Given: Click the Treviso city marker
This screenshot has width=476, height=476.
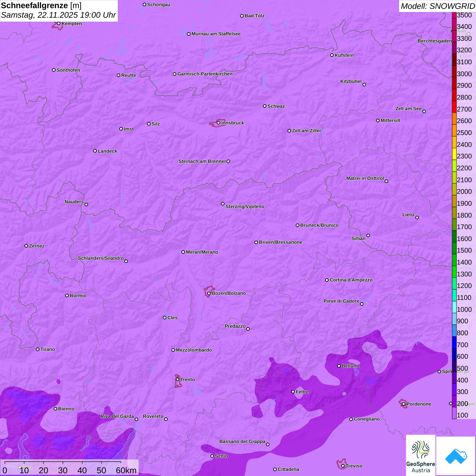Looking at the screenshot, I should point(343,466).
